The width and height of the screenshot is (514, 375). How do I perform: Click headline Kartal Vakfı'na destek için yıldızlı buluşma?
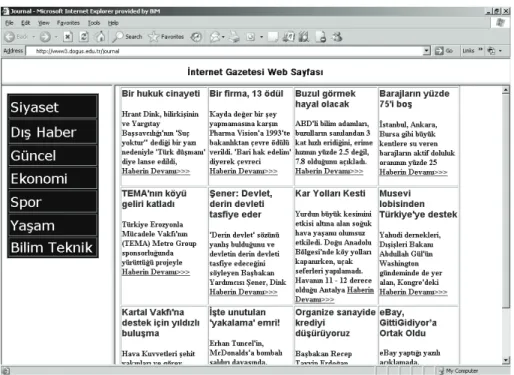pyautogui.click(x=161, y=323)
